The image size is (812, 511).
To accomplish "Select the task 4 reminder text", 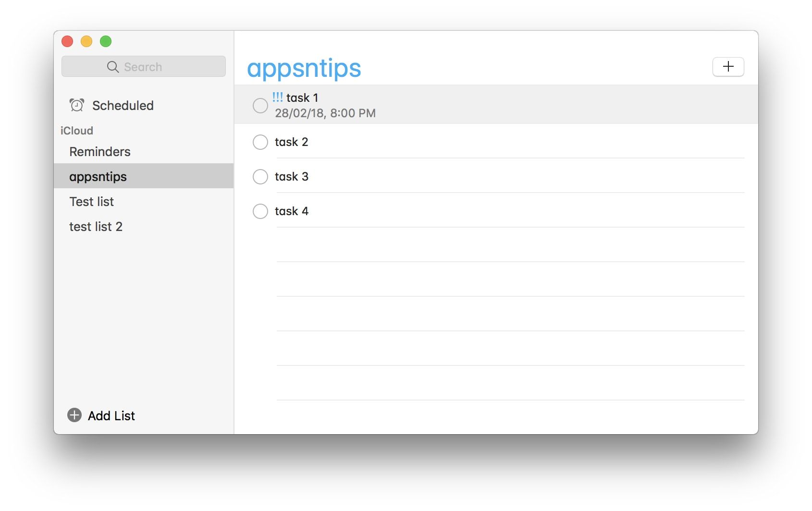I will [292, 211].
